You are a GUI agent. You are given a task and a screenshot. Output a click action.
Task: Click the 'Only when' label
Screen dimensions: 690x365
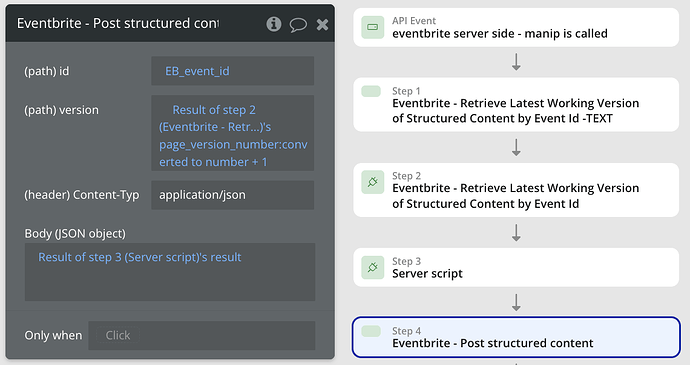point(53,336)
